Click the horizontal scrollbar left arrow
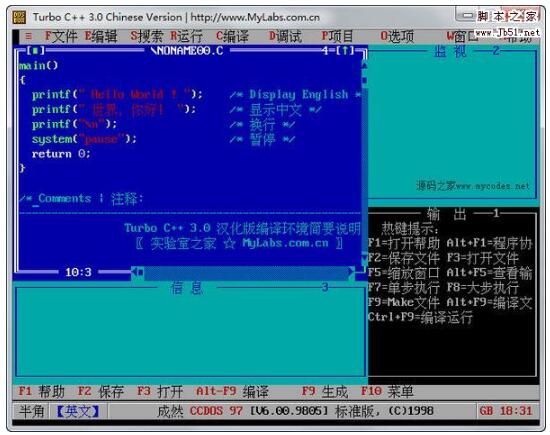The height and width of the screenshot is (435, 550). 134,272
